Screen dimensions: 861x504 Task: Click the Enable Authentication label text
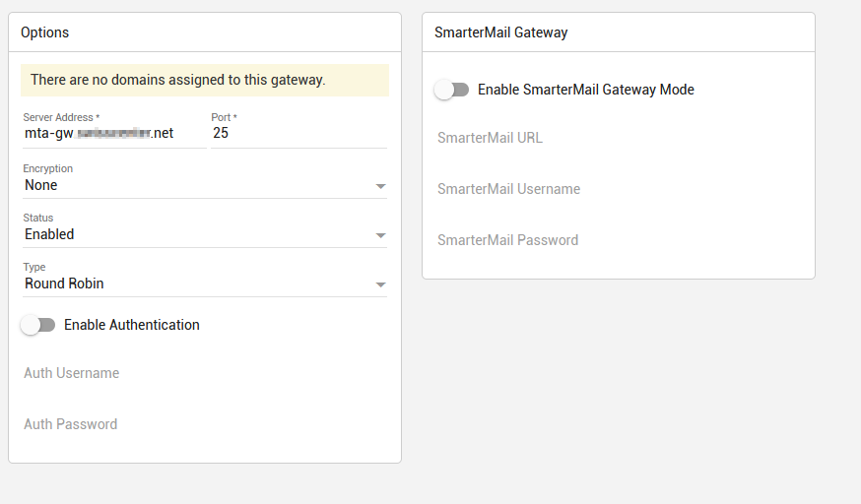click(x=132, y=325)
